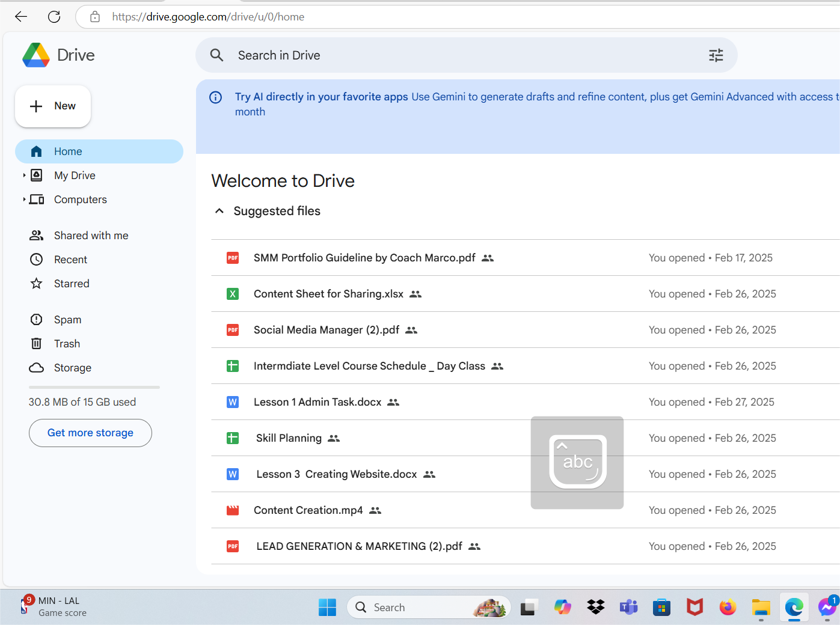The image size is (840, 625).
Task: Click the info icon on the Gemini banner
Action: [x=215, y=97]
